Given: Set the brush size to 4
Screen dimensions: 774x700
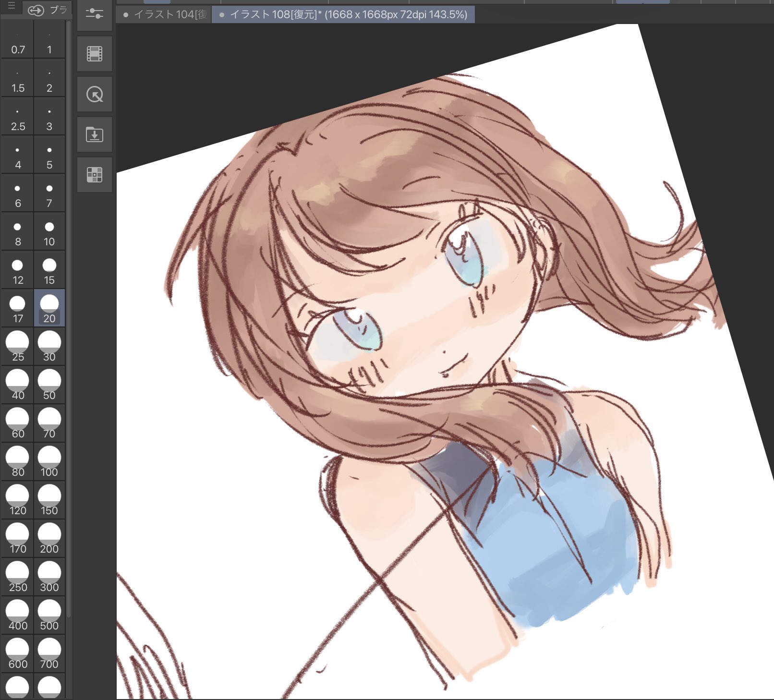Looking at the screenshot, I should click(18, 155).
